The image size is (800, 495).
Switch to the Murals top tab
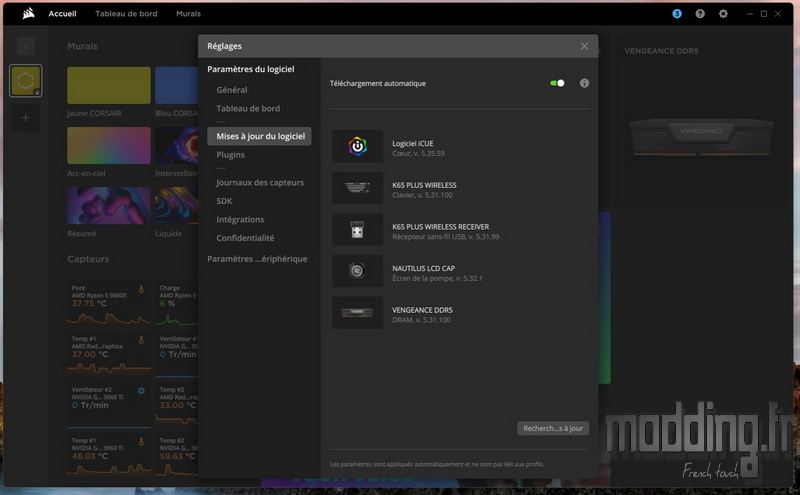188,14
